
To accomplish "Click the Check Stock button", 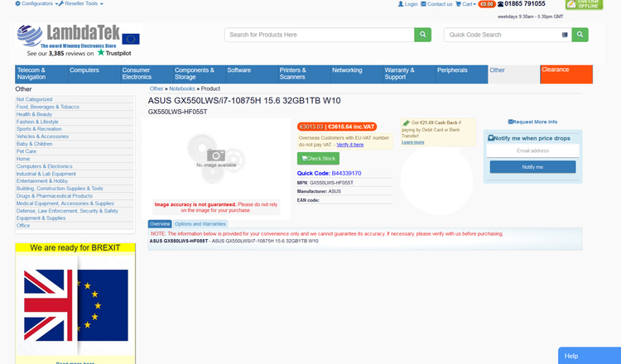I will pos(318,159).
